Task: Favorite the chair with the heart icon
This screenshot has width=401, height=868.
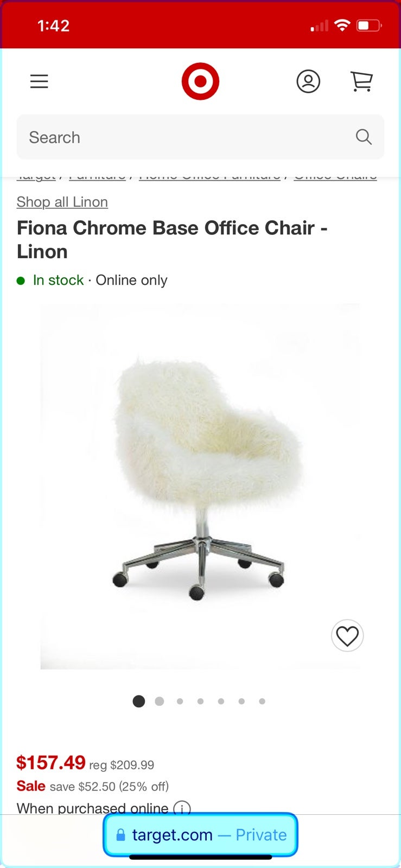Action: 347,636
